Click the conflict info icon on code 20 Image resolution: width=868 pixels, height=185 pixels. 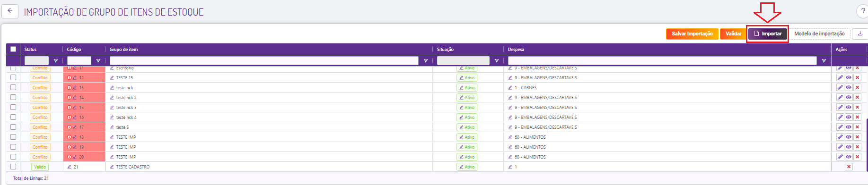69,157
